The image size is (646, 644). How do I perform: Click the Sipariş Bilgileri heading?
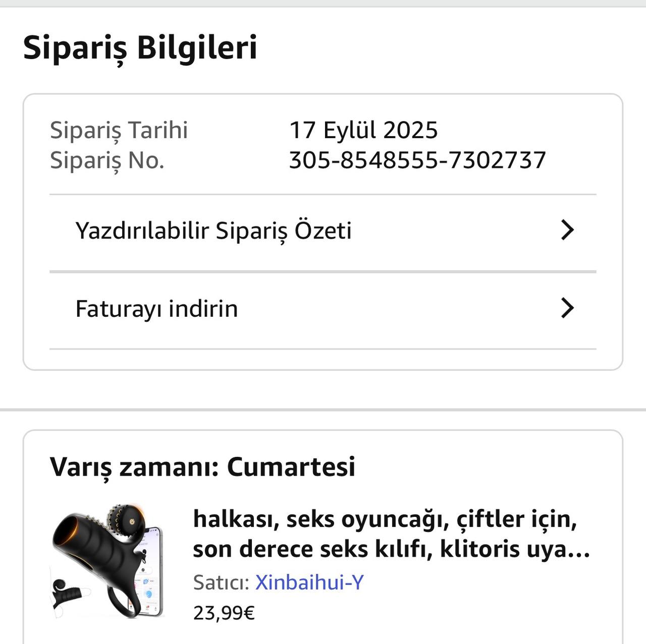140,47
